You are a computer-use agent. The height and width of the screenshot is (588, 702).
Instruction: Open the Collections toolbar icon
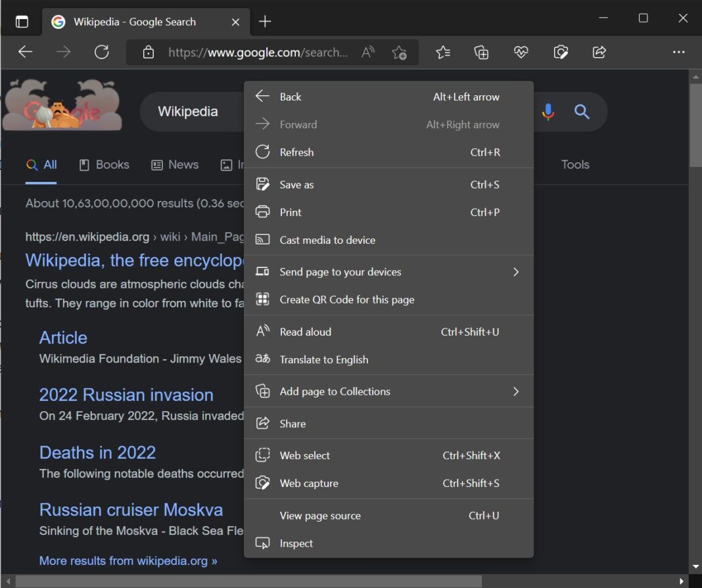481,52
